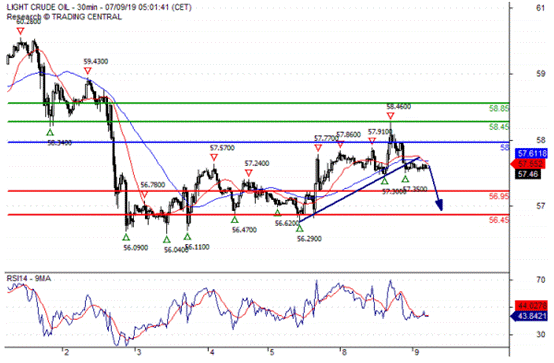
Task: Click the red down marker at 59.4300
Action: (88, 71)
